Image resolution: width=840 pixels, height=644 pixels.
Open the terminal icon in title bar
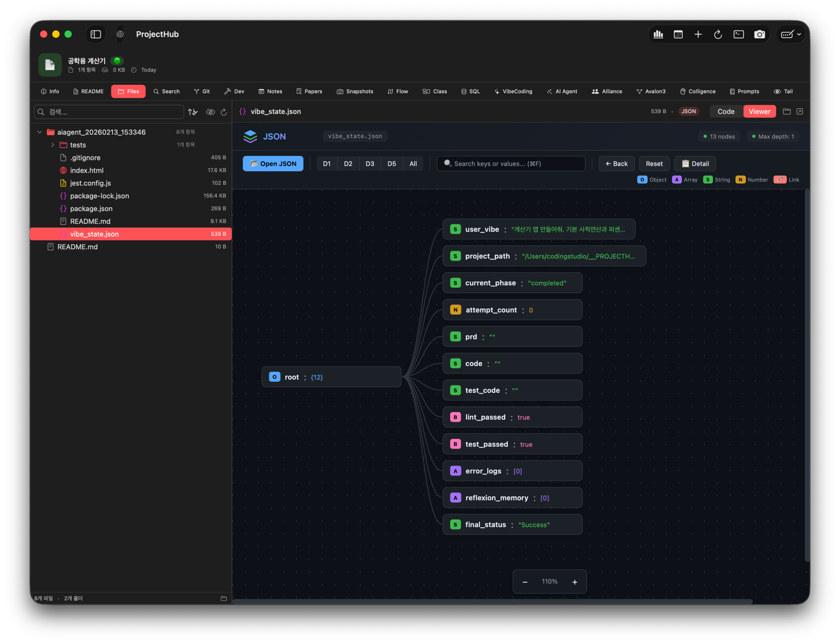click(x=739, y=35)
